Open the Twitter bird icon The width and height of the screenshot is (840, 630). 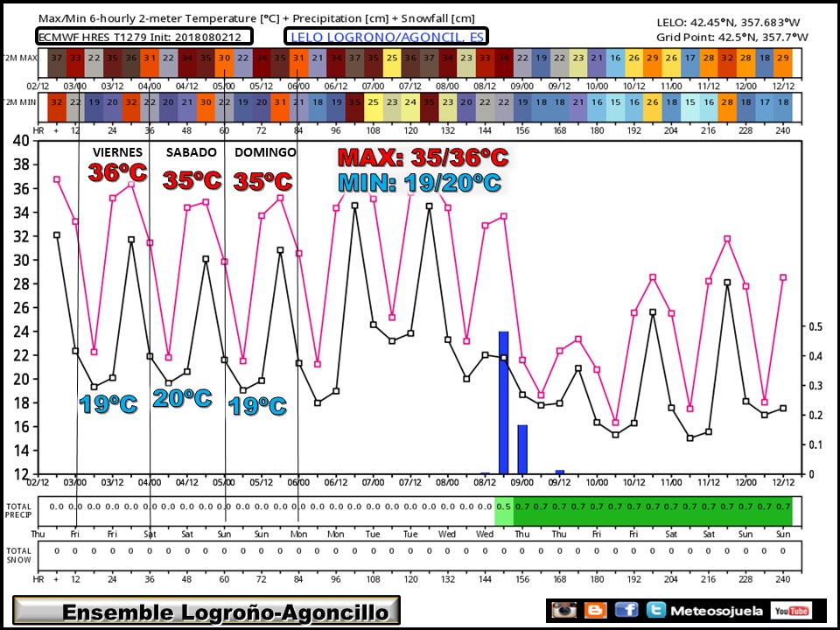655,610
